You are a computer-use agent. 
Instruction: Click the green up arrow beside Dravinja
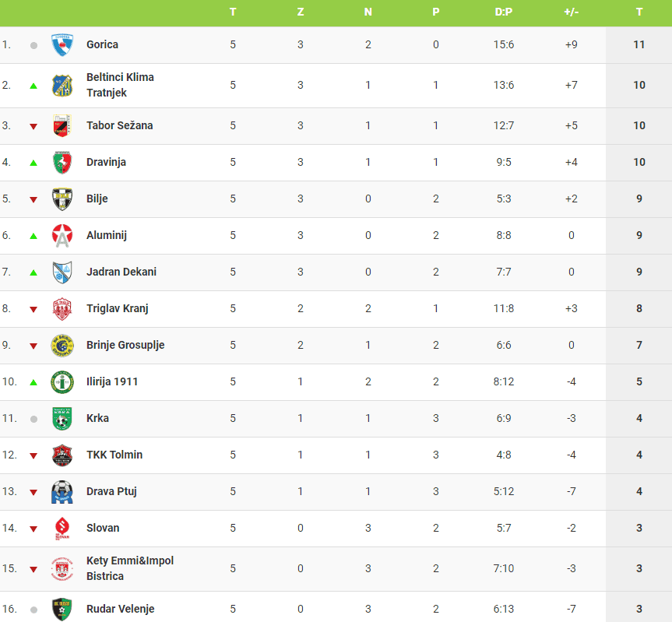33,163
